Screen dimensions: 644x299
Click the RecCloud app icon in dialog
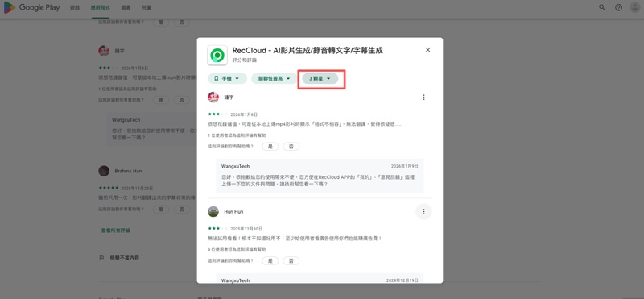[217, 55]
